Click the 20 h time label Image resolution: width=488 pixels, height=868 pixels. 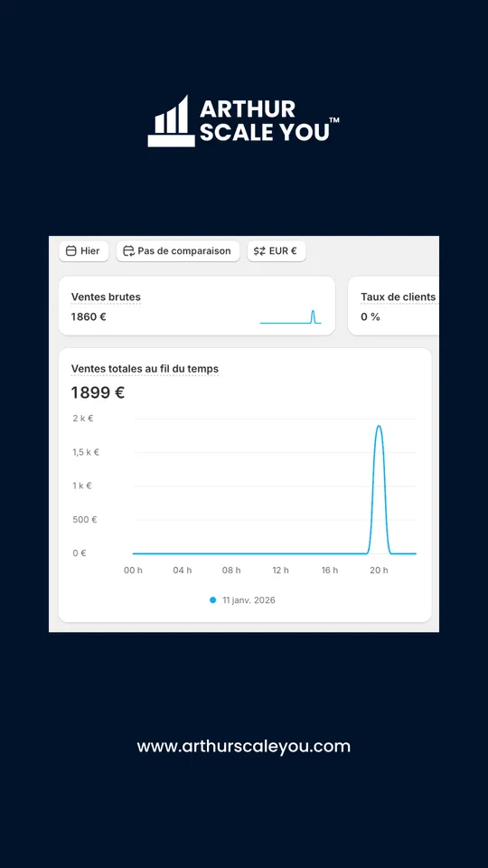coord(379,571)
